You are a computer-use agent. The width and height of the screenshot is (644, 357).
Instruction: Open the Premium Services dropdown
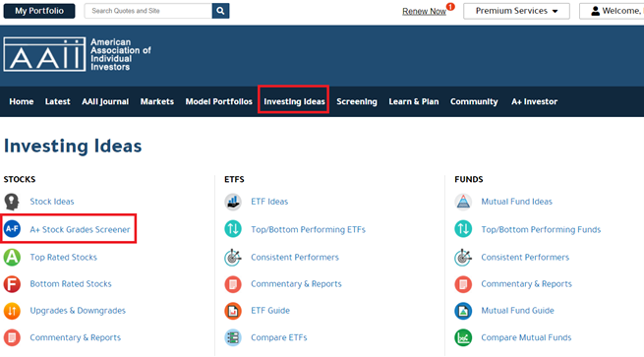[x=516, y=11]
